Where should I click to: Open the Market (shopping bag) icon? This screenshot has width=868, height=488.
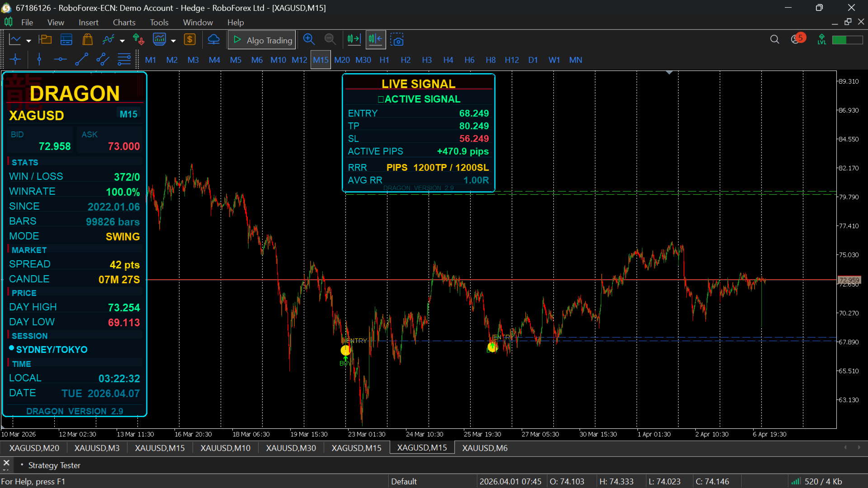click(x=88, y=40)
